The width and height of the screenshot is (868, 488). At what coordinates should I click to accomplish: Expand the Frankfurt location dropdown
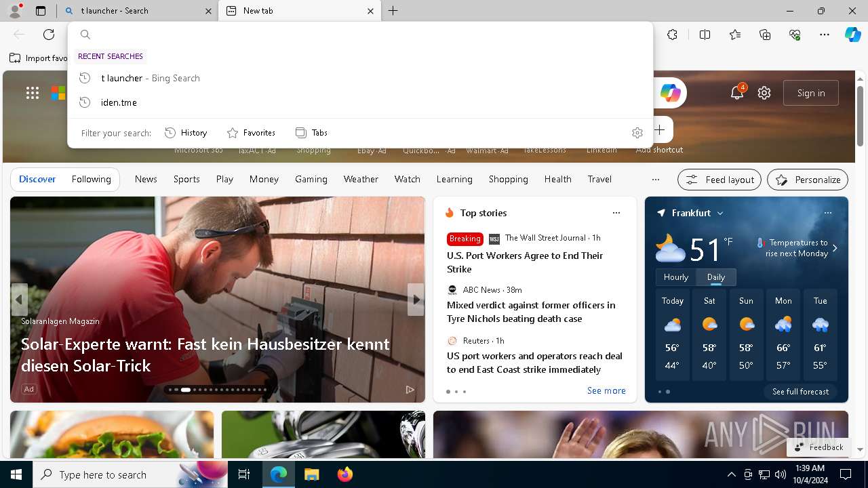tap(720, 213)
